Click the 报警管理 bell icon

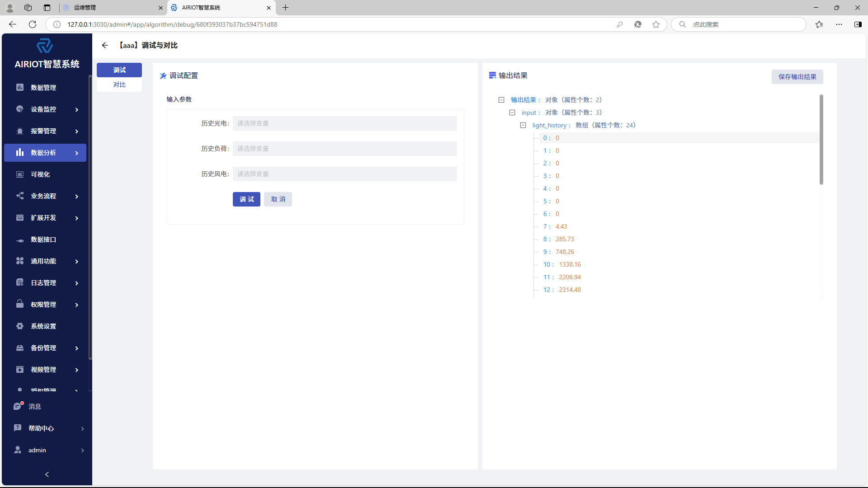tap(20, 131)
